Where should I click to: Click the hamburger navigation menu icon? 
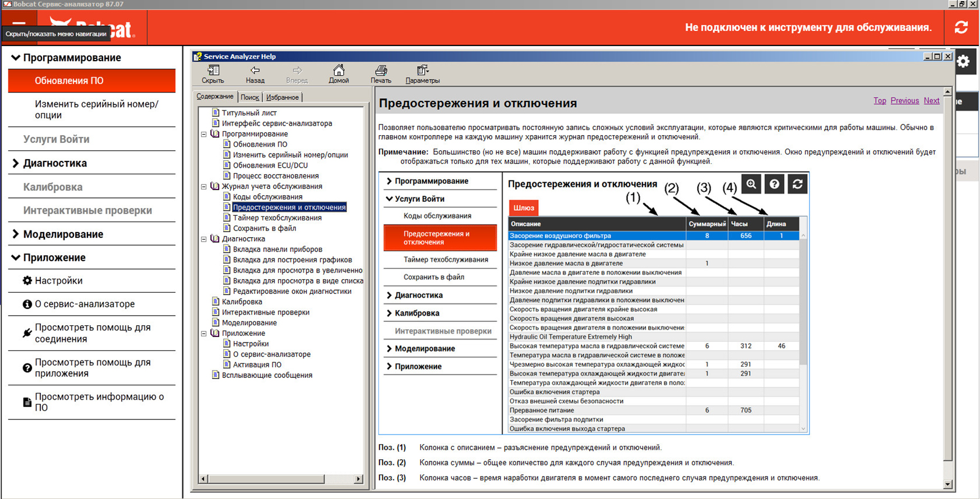pyautogui.click(x=19, y=24)
